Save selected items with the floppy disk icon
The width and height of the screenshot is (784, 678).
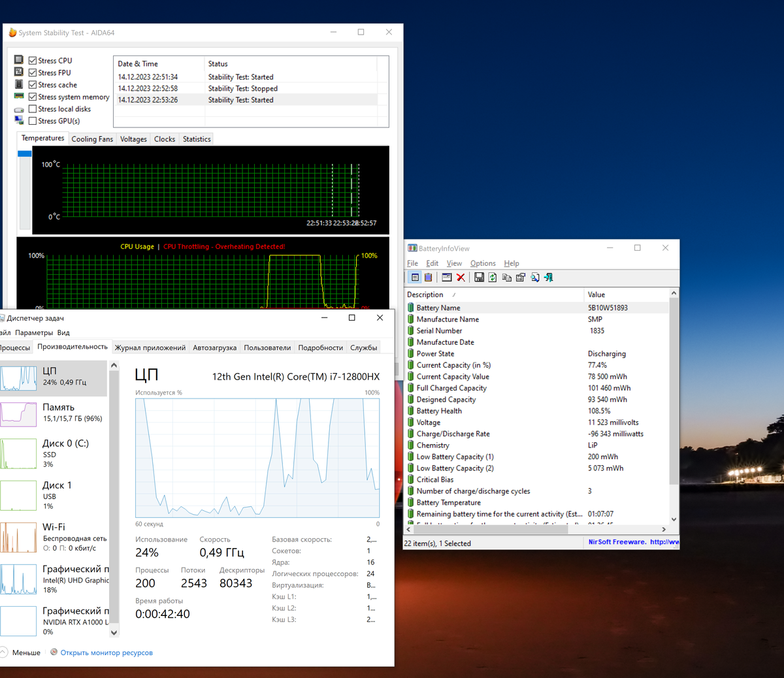[479, 278]
